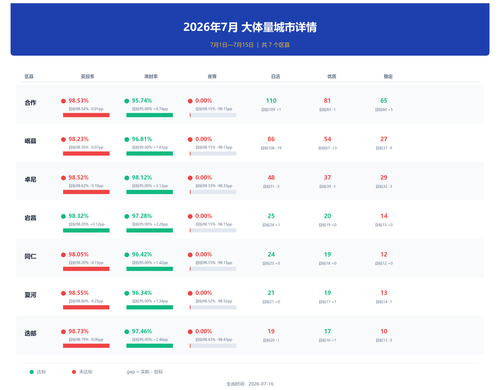This screenshot has width=500, height=390.
Task: Click the red dot beside 98.05%
Action: (x=63, y=255)
